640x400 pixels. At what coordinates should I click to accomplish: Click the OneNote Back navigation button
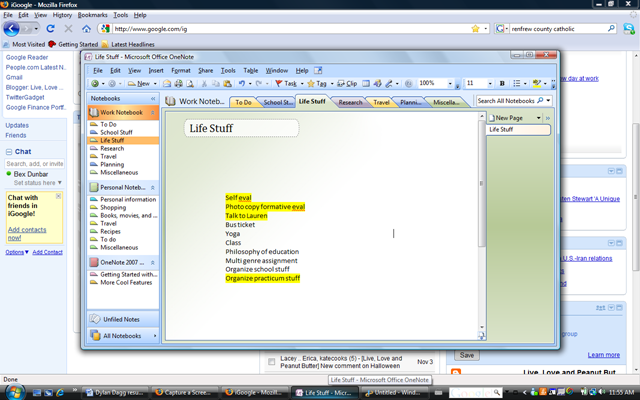pos(95,83)
